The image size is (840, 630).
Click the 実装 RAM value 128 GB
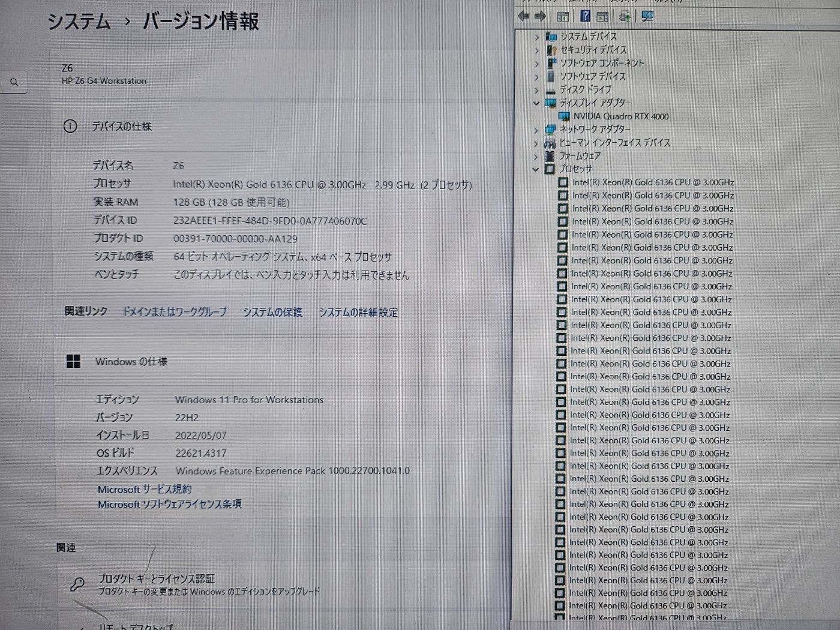[232, 202]
